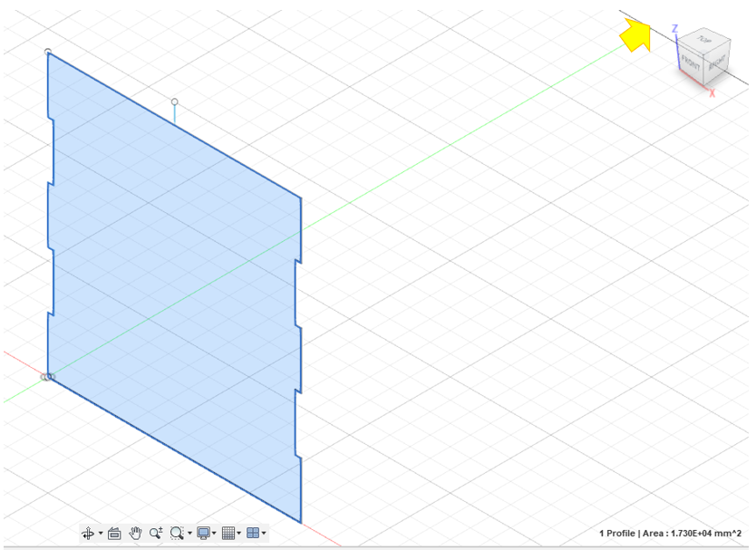
Task: Click the Look At icon
Action: [x=114, y=533]
